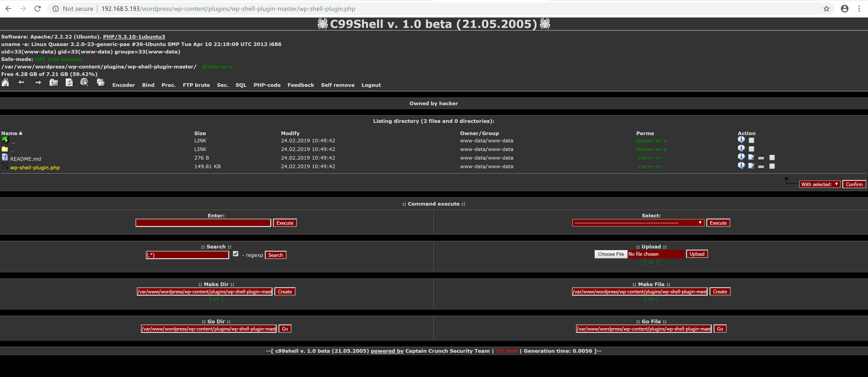Focus the command Enter input field

point(203,223)
